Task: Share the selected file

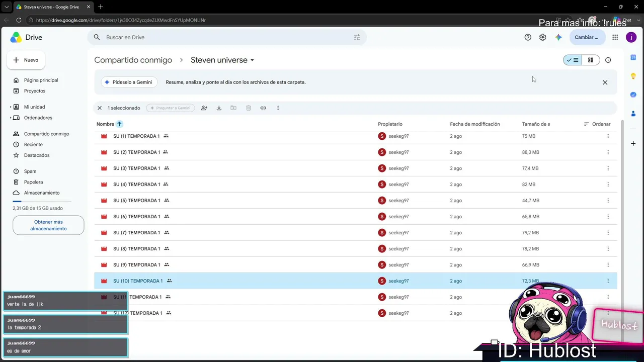Action: point(204,108)
